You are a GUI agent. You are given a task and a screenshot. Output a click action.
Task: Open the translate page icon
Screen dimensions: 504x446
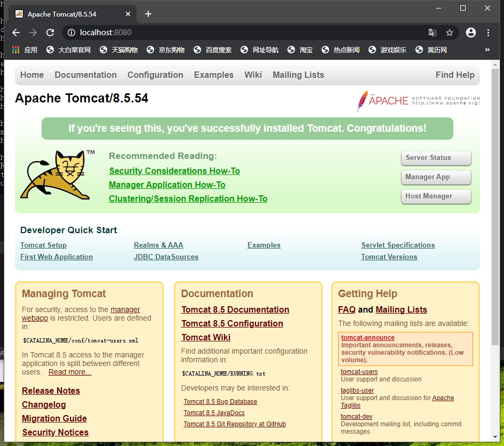[x=433, y=33]
